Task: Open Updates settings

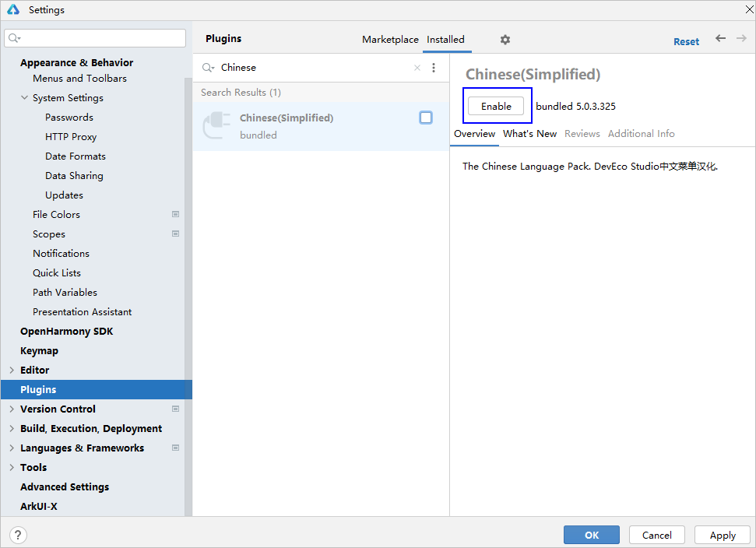Action: [64, 195]
